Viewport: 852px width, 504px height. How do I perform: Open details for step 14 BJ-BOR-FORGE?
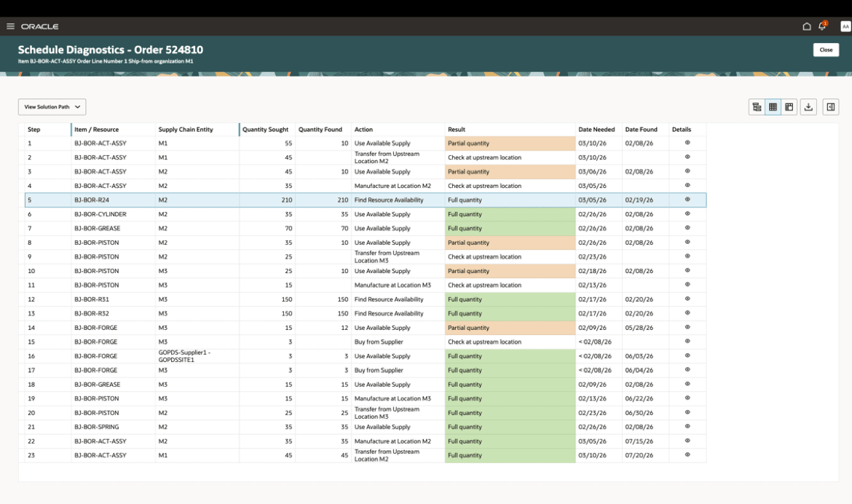pyautogui.click(x=687, y=327)
